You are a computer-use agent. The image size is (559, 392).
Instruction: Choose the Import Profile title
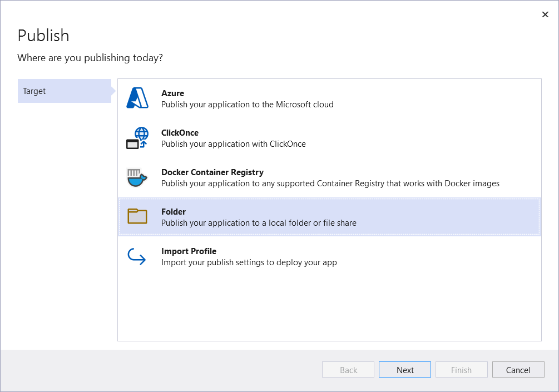pos(189,251)
